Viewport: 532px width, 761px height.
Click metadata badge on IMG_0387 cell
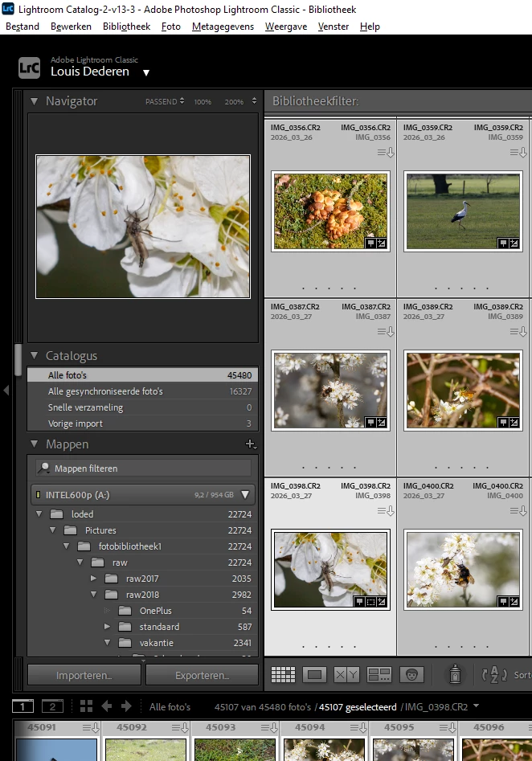click(386, 332)
